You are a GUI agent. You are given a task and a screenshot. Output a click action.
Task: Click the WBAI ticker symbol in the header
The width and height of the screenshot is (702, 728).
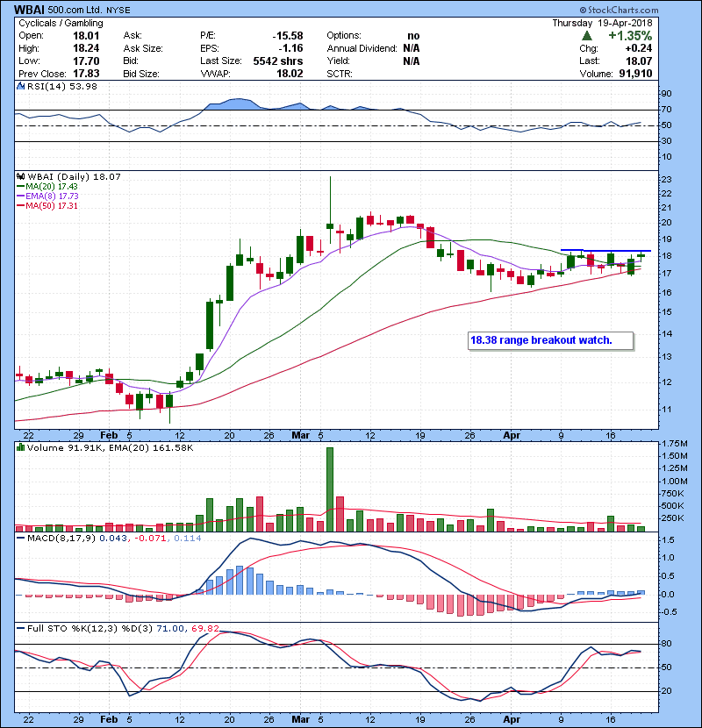click(29, 10)
